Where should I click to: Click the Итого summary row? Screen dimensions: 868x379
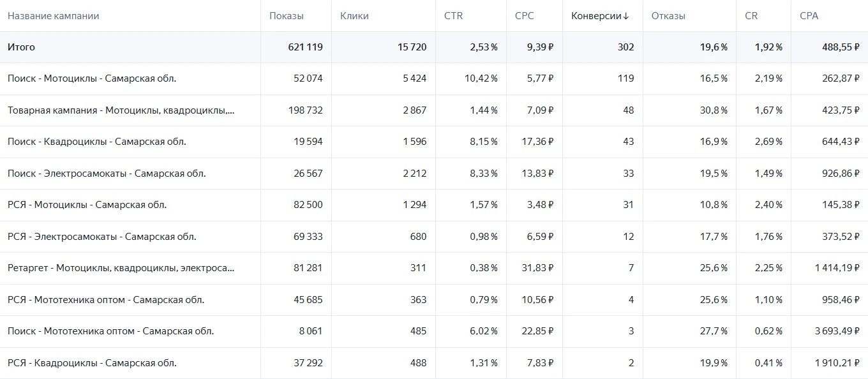point(434,47)
